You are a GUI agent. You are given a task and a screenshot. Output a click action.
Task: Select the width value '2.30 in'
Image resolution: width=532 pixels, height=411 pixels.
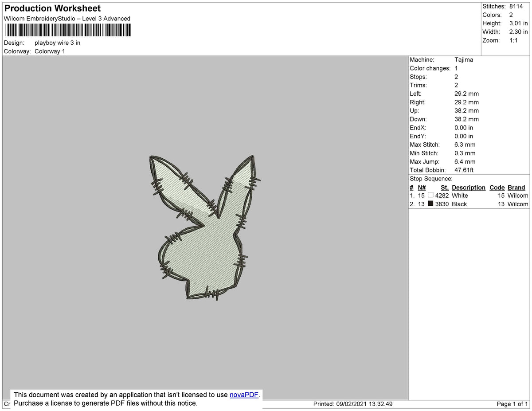tap(519, 32)
